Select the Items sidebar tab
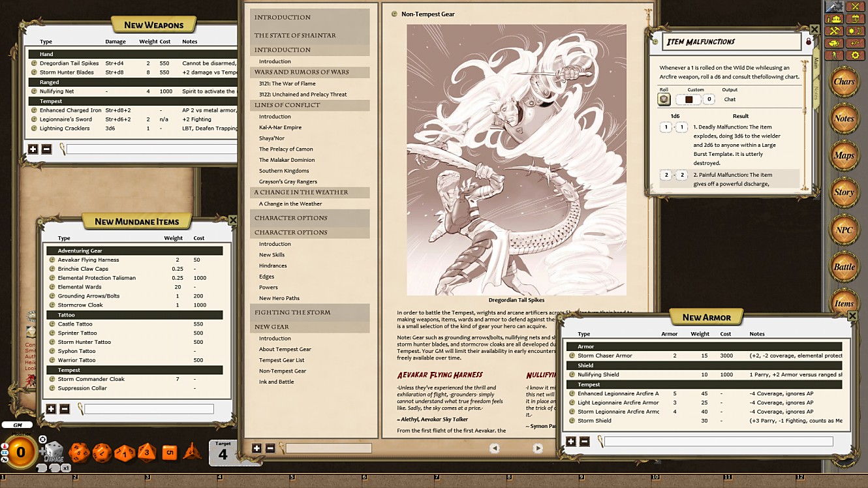 pos(845,303)
